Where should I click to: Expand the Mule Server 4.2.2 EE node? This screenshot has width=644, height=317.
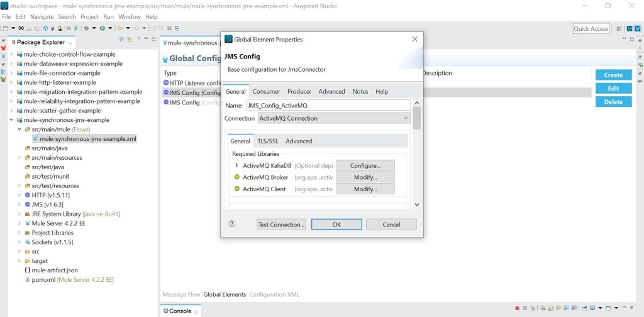tap(19, 223)
